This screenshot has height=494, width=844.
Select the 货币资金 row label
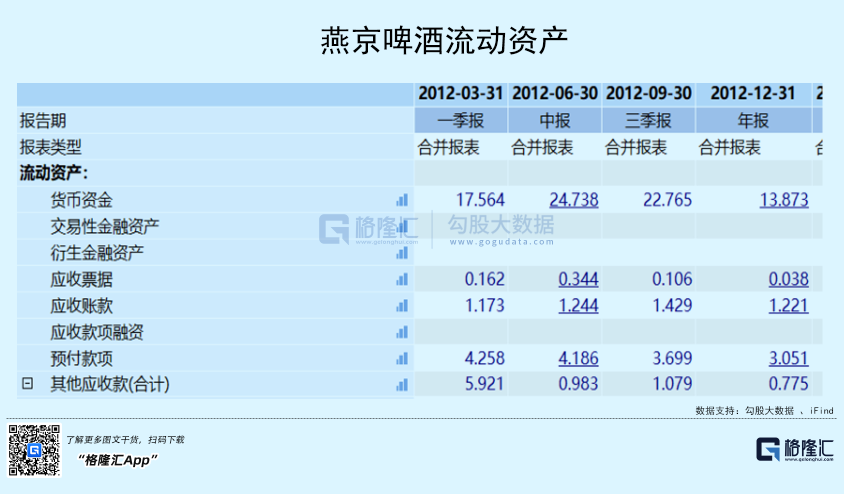tap(82, 200)
